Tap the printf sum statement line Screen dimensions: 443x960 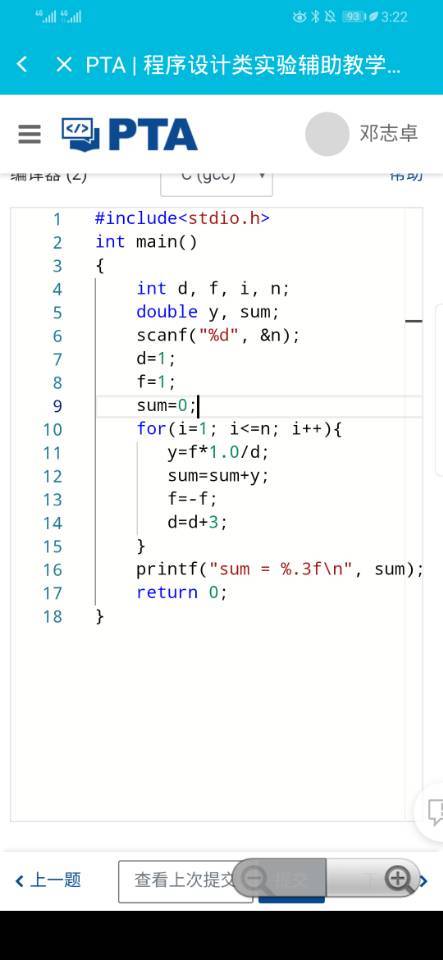(x=280, y=569)
